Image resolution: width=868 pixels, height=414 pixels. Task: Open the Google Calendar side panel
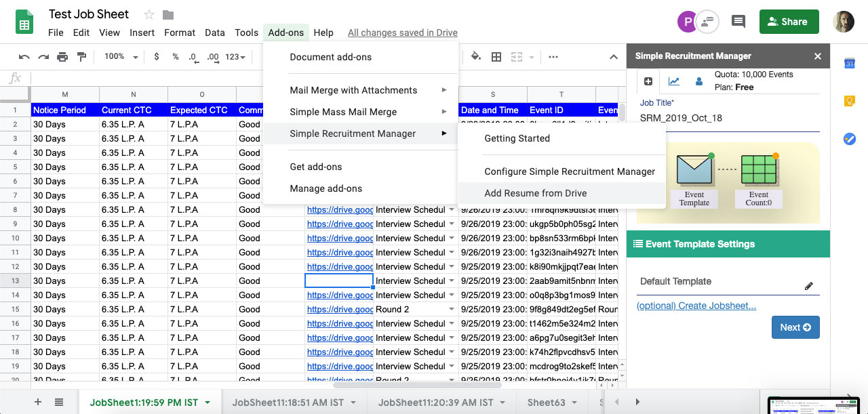pyautogui.click(x=848, y=64)
